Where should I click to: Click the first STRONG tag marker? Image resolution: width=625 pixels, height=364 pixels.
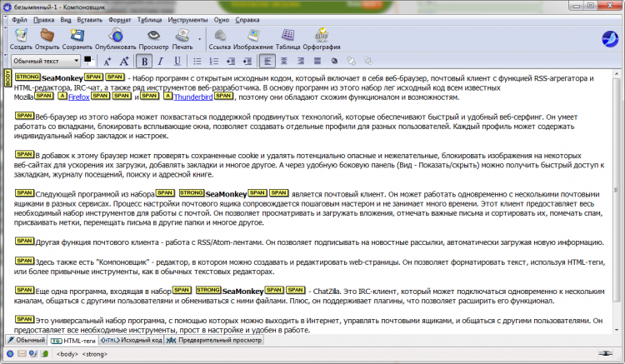[27, 77]
